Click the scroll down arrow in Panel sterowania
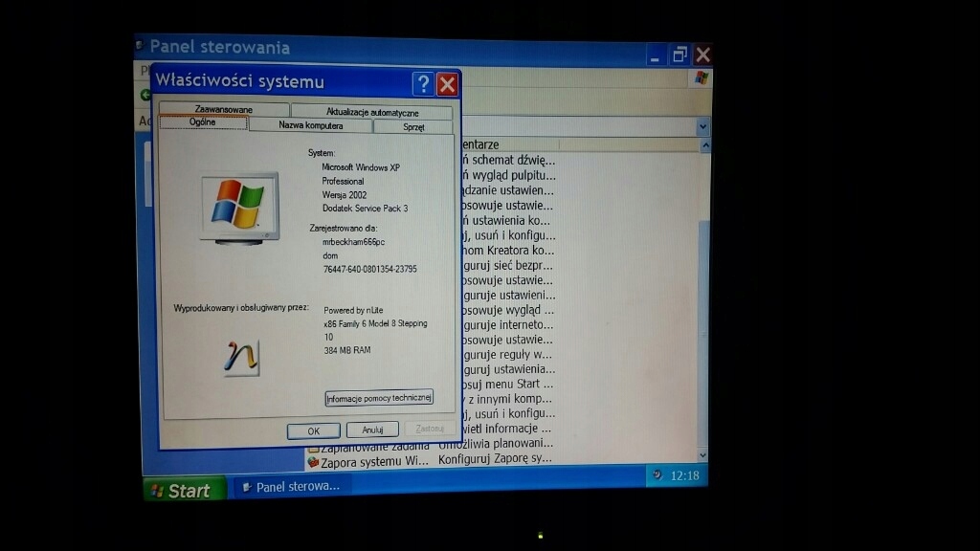This screenshot has width=980, height=551. (703, 455)
